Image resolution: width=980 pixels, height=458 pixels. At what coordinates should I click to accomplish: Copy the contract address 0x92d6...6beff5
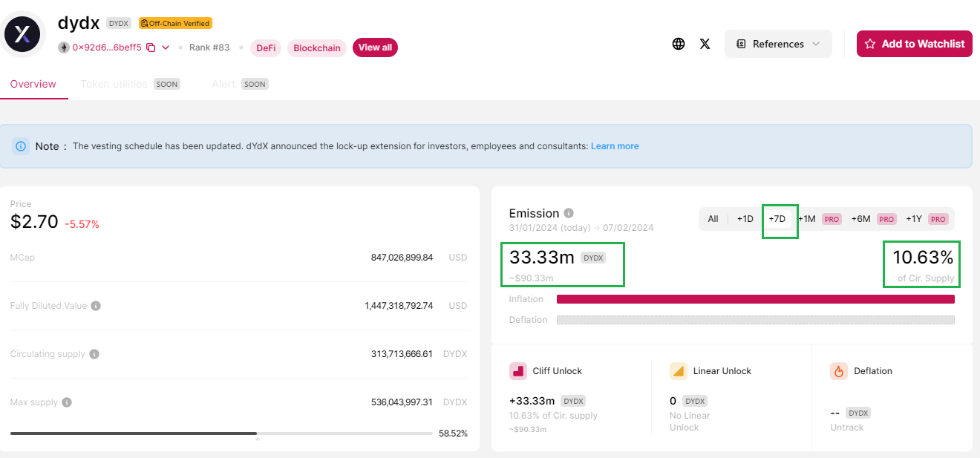click(x=151, y=48)
